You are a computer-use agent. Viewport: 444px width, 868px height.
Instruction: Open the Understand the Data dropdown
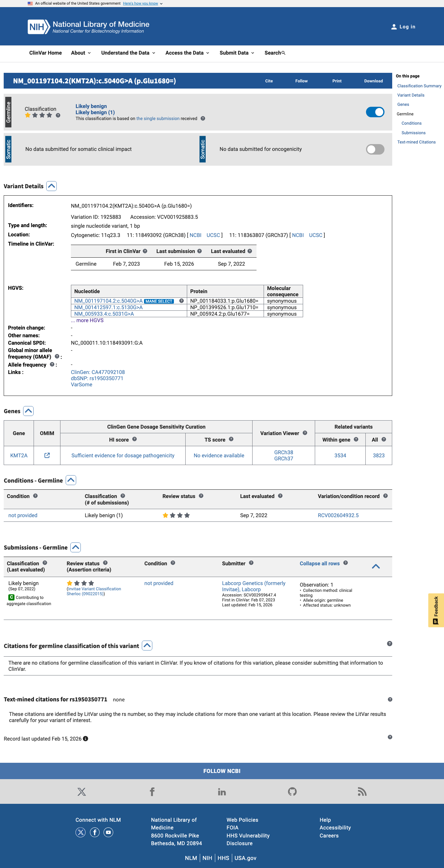(x=128, y=53)
